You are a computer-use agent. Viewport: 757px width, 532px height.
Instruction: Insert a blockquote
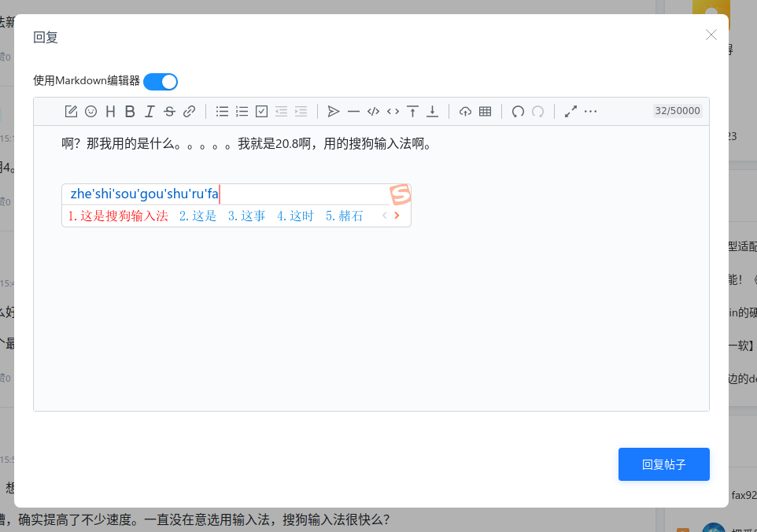(x=334, y=112)
